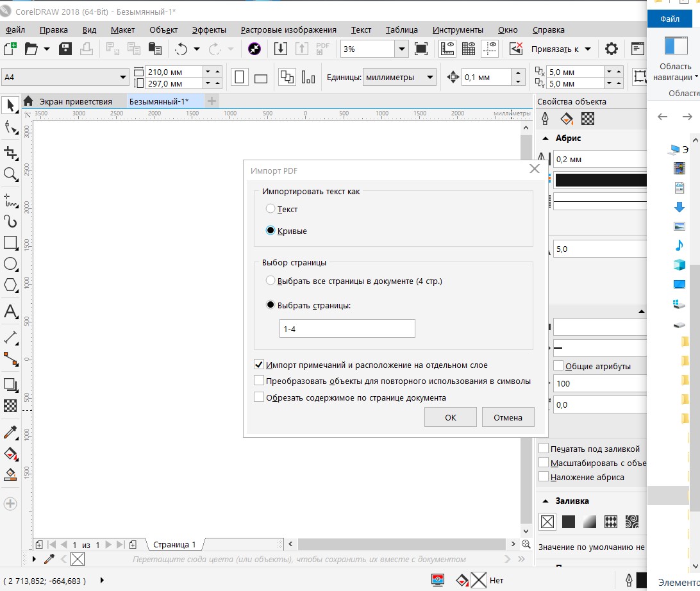The image size is (700, 591).
Task: Open the Эффекты menu
Action: click(209, 29)
